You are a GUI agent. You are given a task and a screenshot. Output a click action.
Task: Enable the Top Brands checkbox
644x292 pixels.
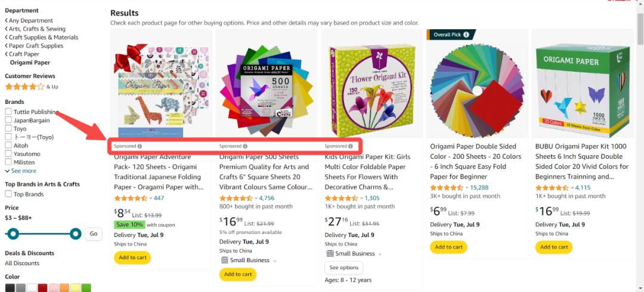click(x=8, y=194)
